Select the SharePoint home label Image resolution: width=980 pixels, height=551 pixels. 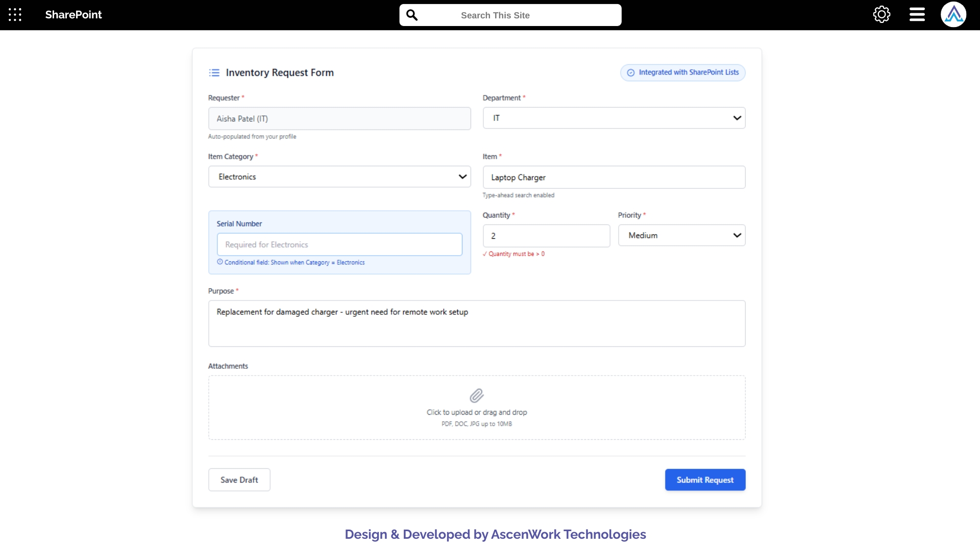pos(73,15)
